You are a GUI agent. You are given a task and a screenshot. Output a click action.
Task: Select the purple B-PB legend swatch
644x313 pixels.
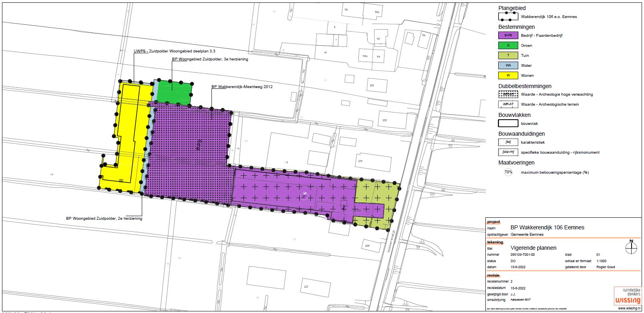coord(508,35)
